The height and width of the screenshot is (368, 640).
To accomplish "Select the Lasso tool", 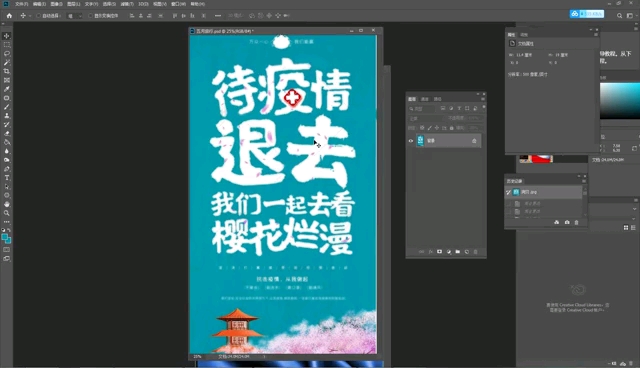I will tap(7, 54).
